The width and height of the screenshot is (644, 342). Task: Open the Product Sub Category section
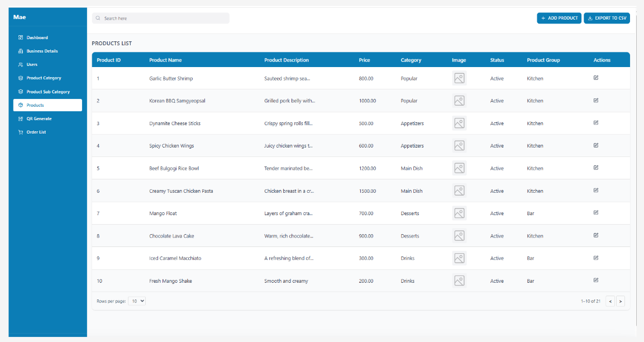(x=21, y=91)
